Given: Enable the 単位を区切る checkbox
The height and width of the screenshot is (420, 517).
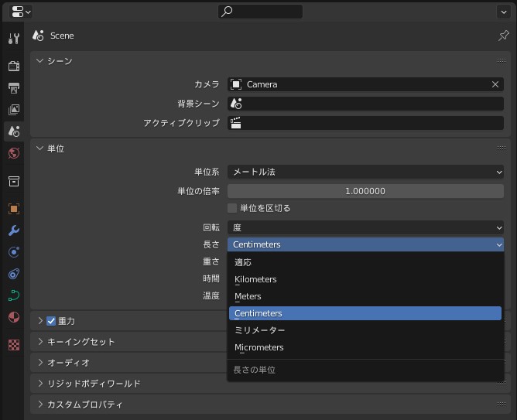Looking at the screenshot, I should click(x=232, y=208).
